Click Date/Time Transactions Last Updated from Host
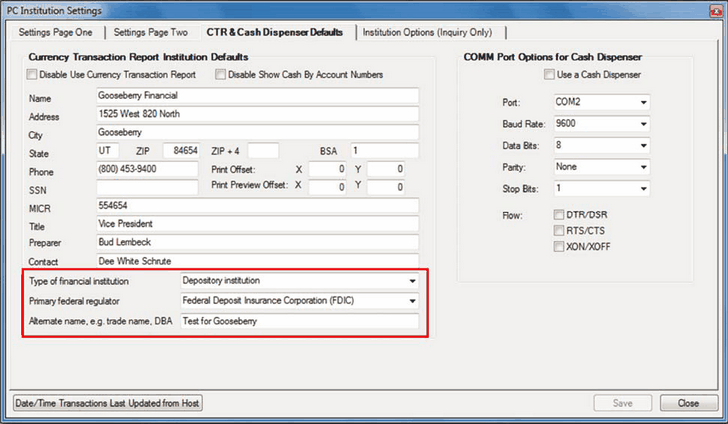The image size is (728, 424). pos(107,403)
